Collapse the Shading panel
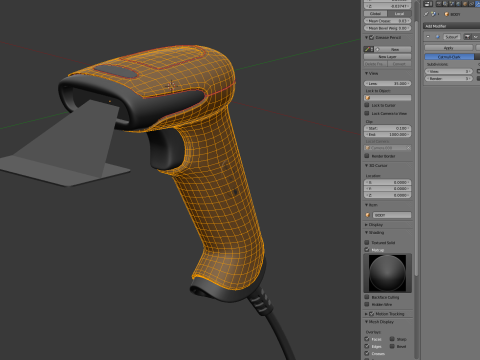This screenshot has height=360, width=480. pyautogui.click(x=366, y=232)
